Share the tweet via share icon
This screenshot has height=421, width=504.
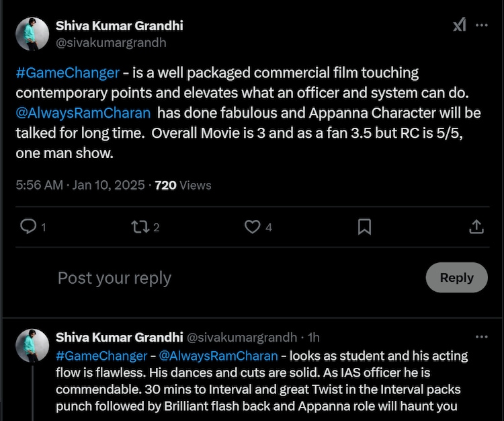click(476, 227)
